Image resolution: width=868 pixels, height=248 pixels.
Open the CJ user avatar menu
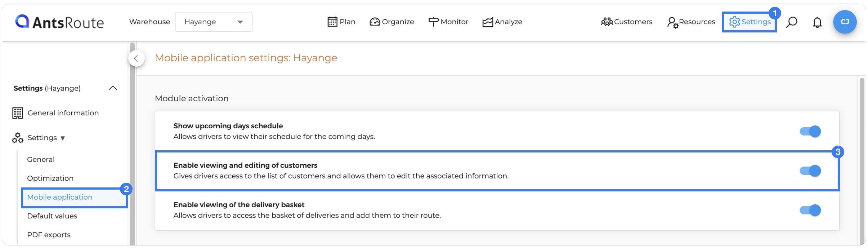pyautogui.click(x=845, y=22)
